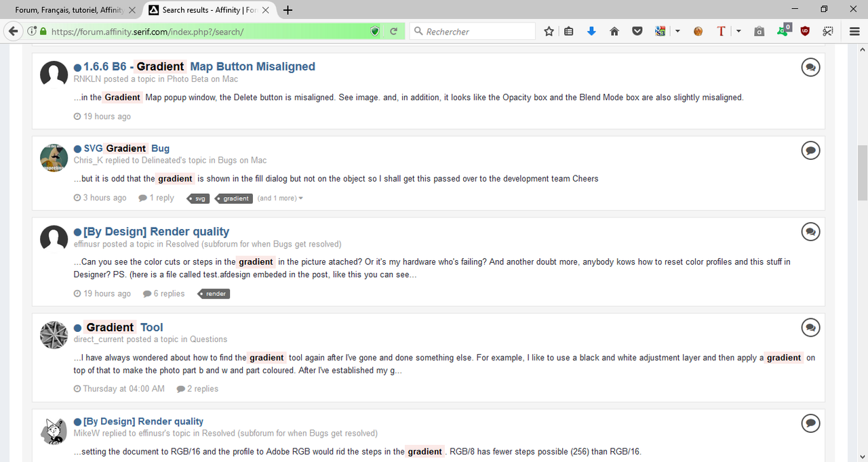Reload the page with the refresh icon

393,31
